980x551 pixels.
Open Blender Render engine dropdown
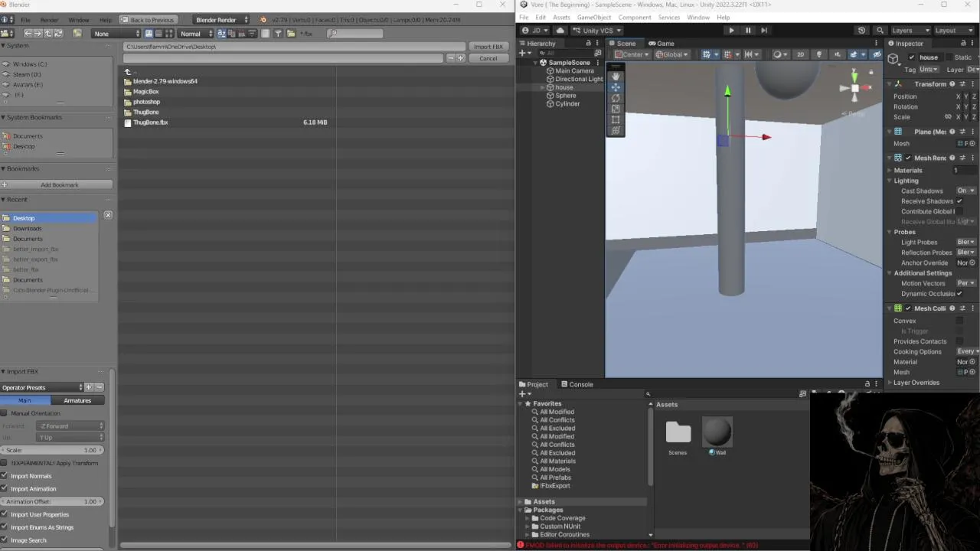220,20
